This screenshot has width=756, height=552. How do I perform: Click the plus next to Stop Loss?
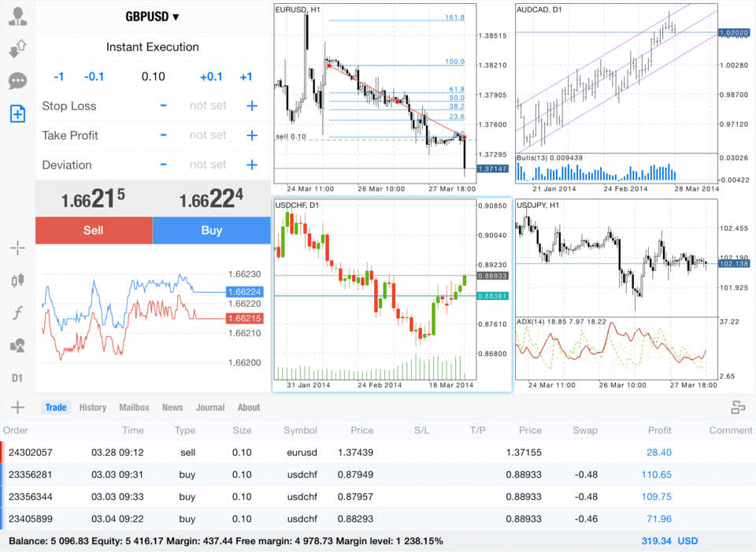pyautogui.click(x=252, y=106)
